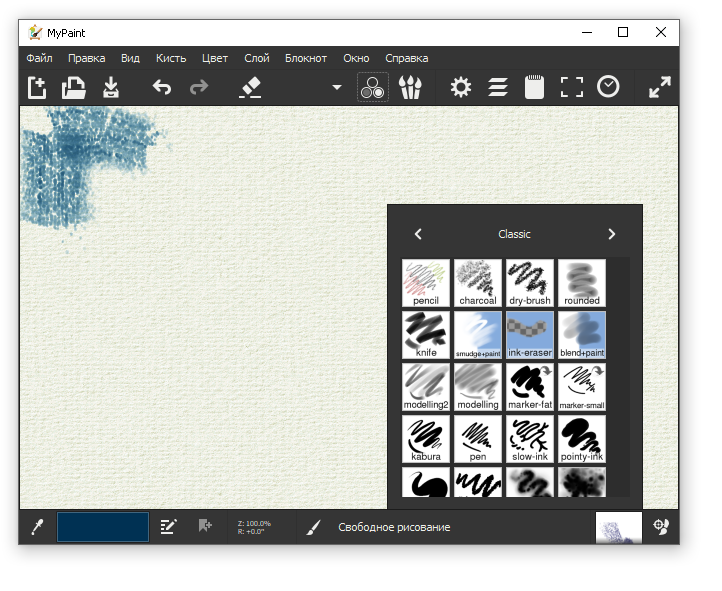Click the Свободное рисование mode label

coord(394,527)
